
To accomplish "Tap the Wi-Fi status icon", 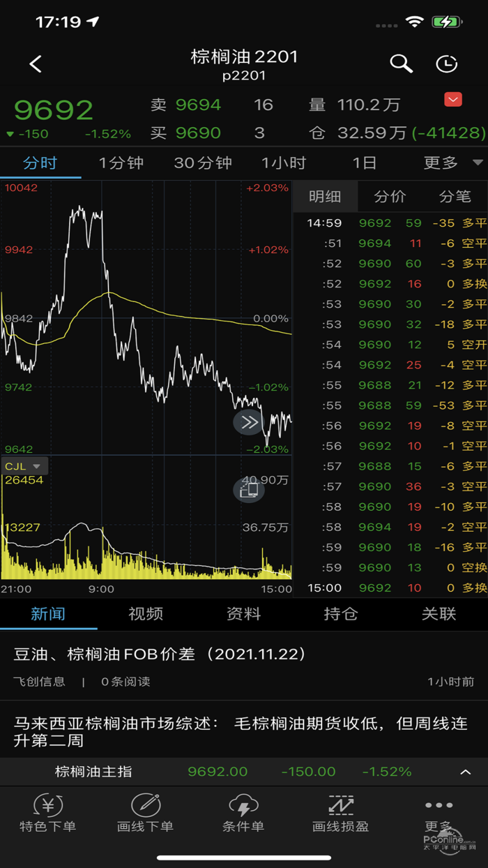I will point(415,22).
